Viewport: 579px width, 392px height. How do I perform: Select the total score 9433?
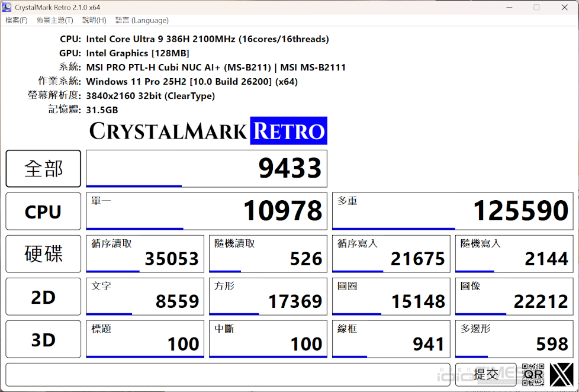pyautogui.click(x=207, y=169)
